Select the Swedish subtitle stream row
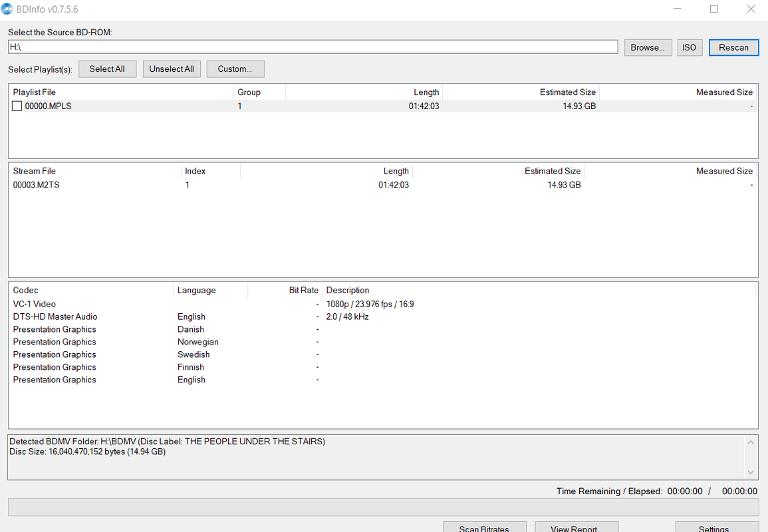The image size is (768, 532). point(383,354)
